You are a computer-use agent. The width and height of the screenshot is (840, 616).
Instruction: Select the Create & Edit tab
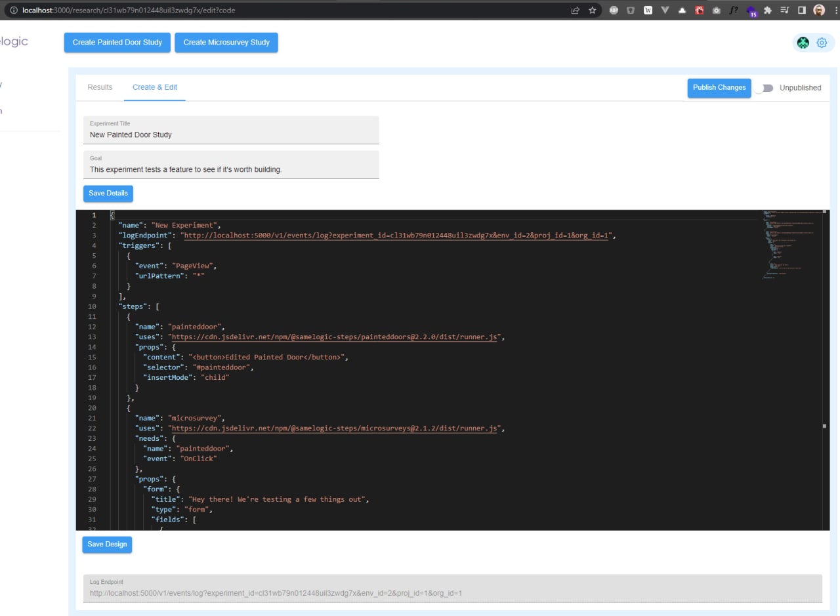tap(155, 87)
